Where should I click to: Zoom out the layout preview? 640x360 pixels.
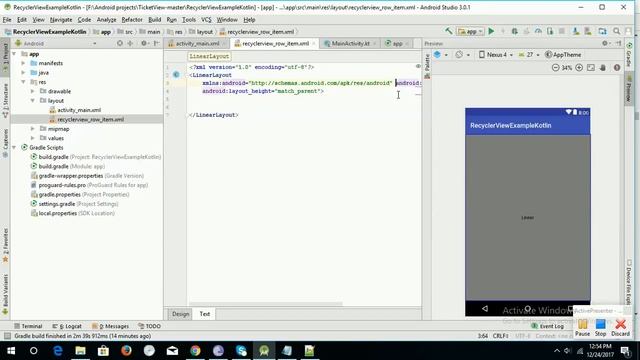[x=556, y=68]
